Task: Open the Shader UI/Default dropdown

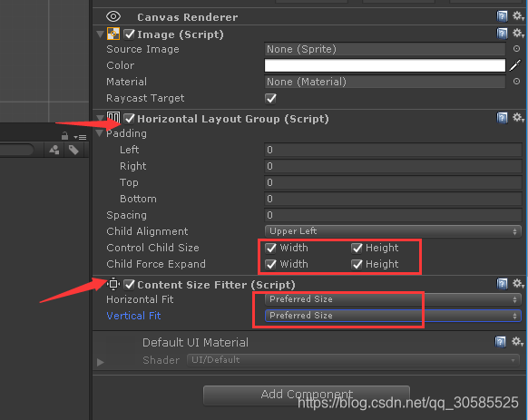Action: [352, 360]
